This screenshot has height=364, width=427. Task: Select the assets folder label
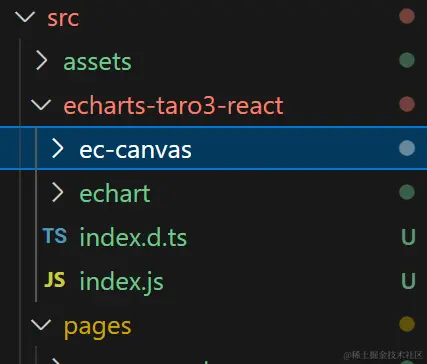pyautogui.click(x=97, y=62)
